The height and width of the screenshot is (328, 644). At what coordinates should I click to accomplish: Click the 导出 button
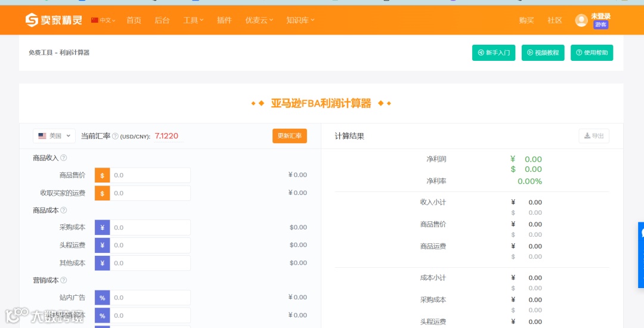click(594, 136)
